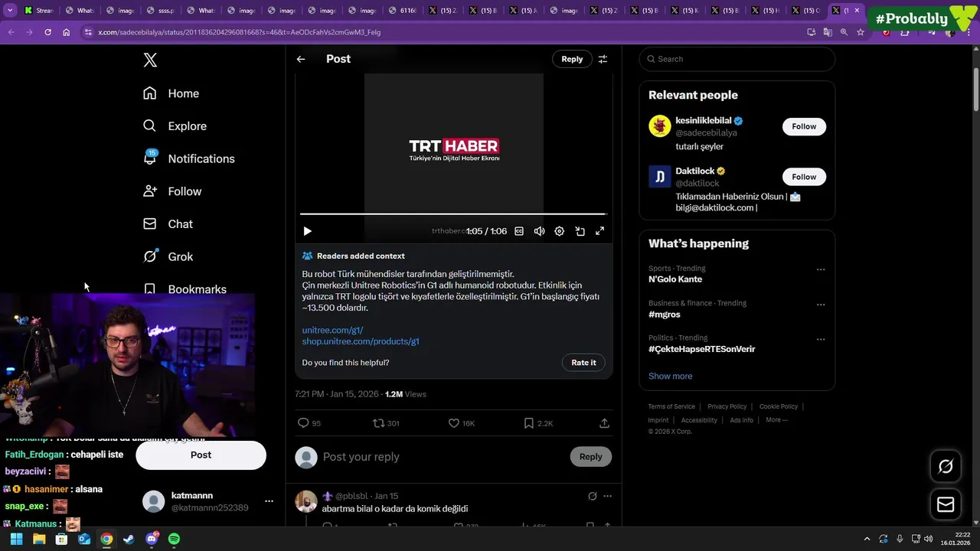This screenshot has height=551, width=980.
Task: Open Bookmarks from the sidebar
Action: 185,289
